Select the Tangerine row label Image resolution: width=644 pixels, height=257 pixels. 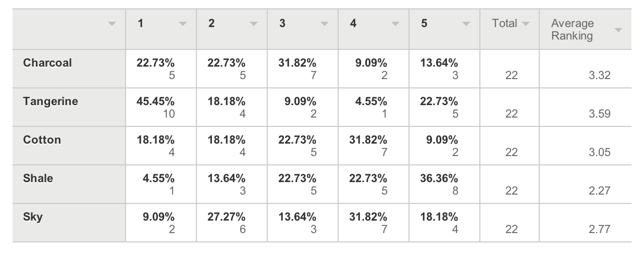pos(51,101)
